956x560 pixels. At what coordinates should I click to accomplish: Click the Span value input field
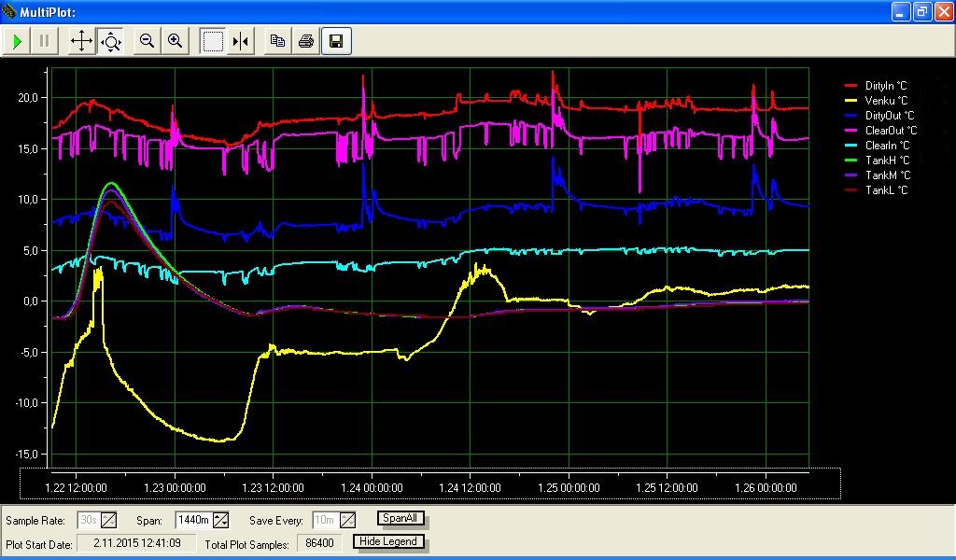click(x=194, y=520)
